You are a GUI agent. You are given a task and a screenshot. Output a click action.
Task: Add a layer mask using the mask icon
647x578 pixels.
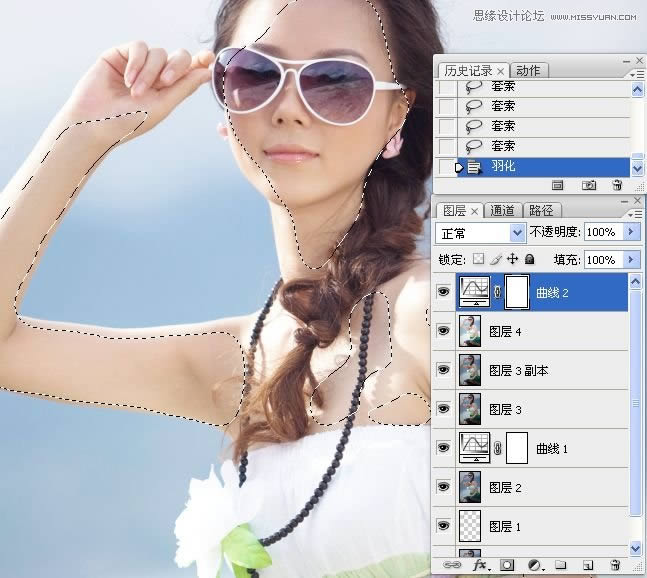click(506, 567)
